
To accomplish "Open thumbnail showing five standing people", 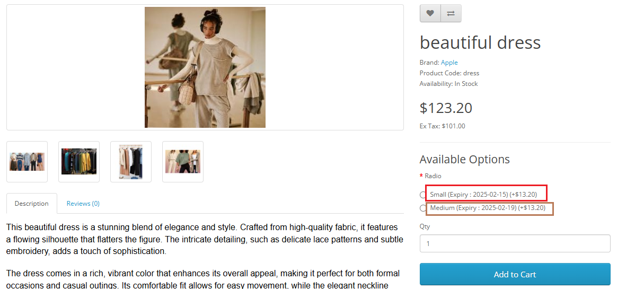I will click(27, 161).
